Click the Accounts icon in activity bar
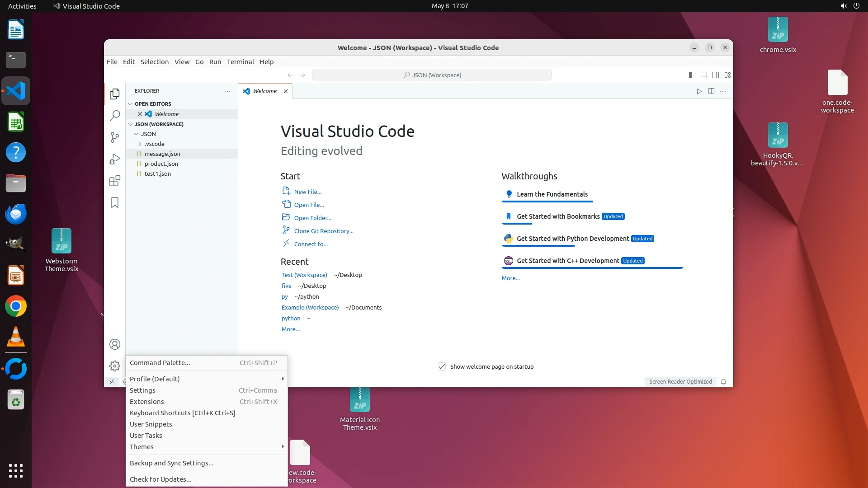This screenshot has width=868, height=488. (115, 344)
